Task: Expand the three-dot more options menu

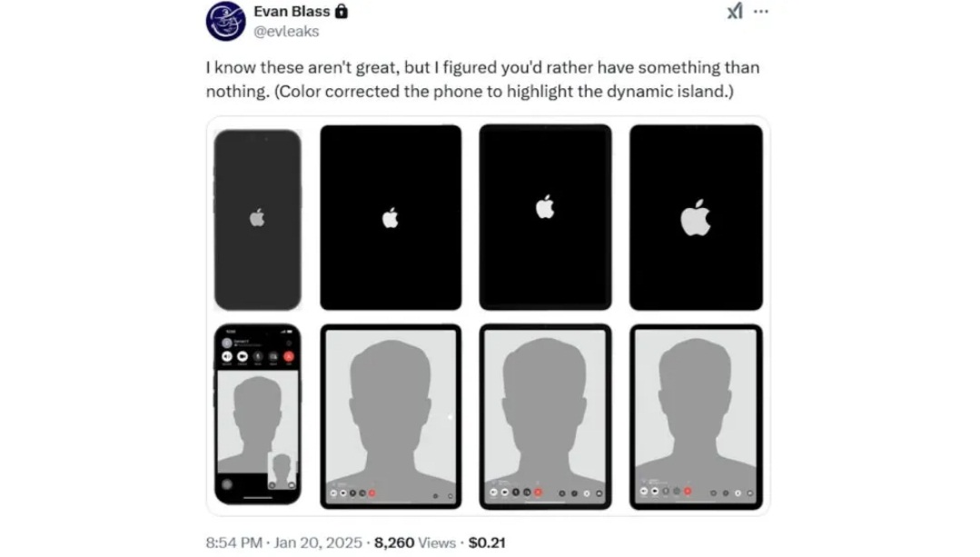Action: tap(761, 12)
